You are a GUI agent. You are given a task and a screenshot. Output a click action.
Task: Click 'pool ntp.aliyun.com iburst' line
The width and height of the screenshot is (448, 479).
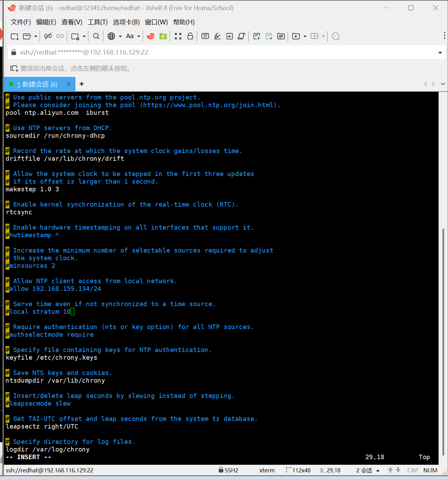[x=57, y=113]
